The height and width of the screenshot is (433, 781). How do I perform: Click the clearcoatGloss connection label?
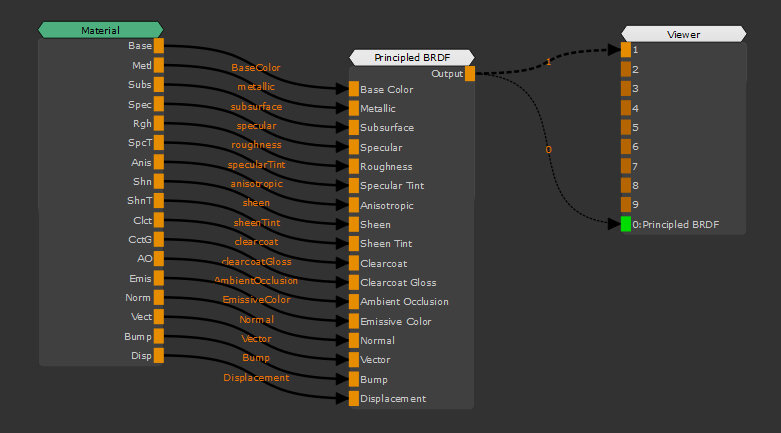(x=256, y=262)
